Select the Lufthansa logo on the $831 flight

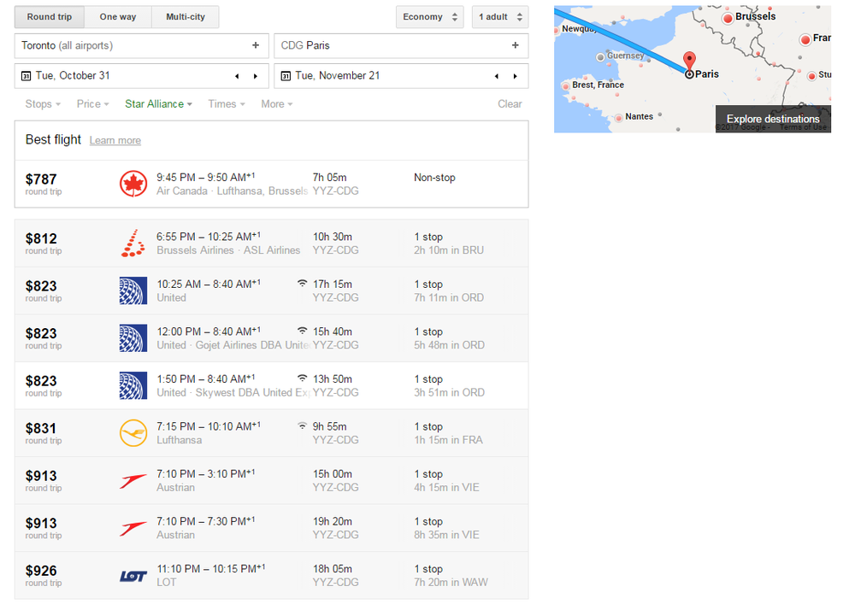click(133, 432)
